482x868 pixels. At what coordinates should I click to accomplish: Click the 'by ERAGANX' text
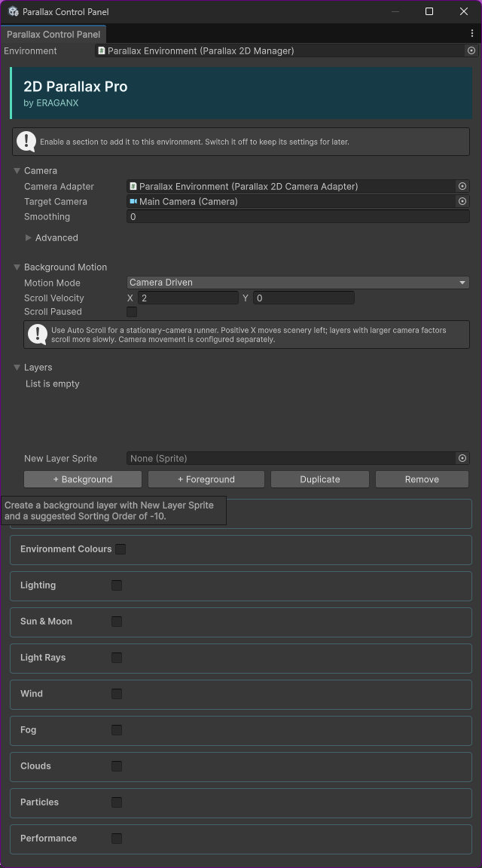point(51,103)
